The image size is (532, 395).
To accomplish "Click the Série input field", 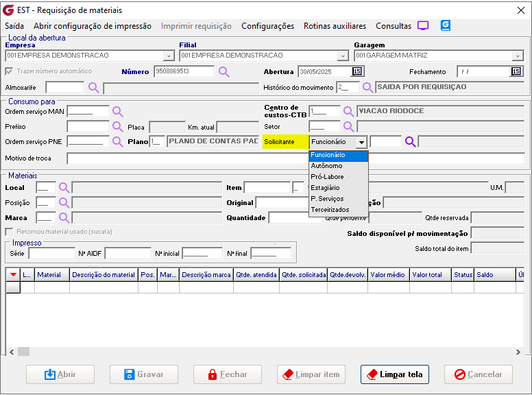I will point(52,254).
